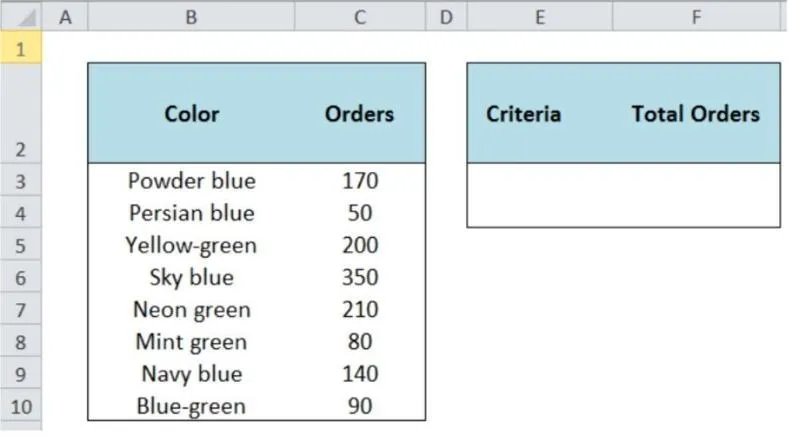Select the Navy blue cell
Image resolution: width=789 pixels, height=437 pixels.
pyautogui.click(x=191, y=374)
